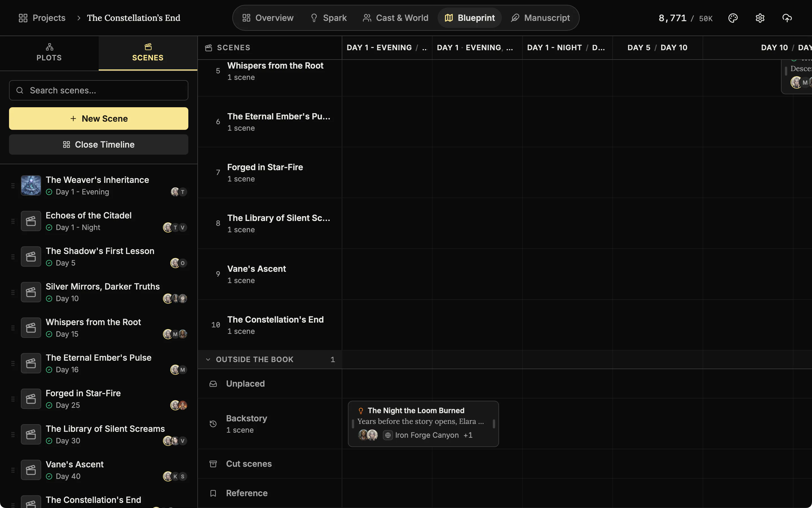Click drag handle beside The Weaver's Inheritance

[13, 185]
